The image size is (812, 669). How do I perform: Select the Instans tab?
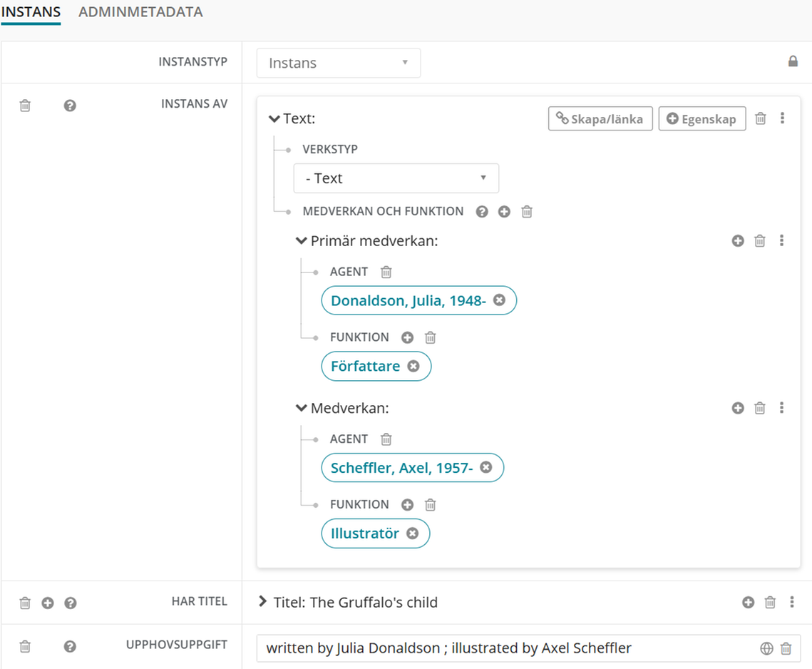tap(31, 12)
